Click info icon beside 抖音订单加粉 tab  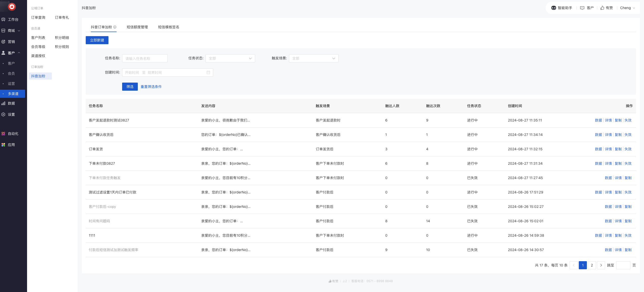tap(115, 27)
